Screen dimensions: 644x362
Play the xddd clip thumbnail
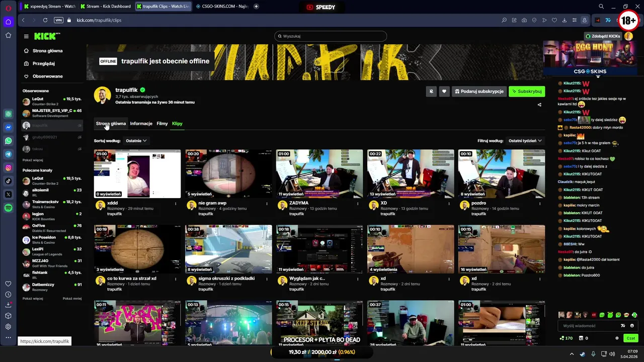[137, 173]
